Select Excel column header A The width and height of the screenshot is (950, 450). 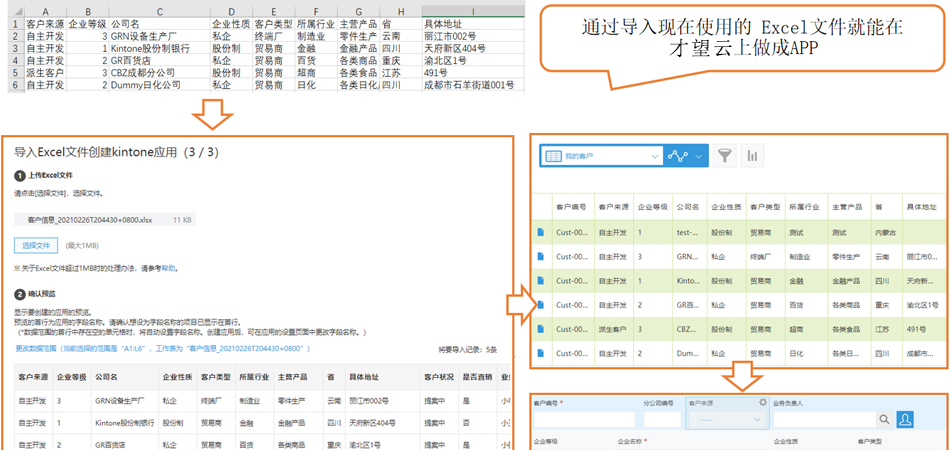[45, 11]
